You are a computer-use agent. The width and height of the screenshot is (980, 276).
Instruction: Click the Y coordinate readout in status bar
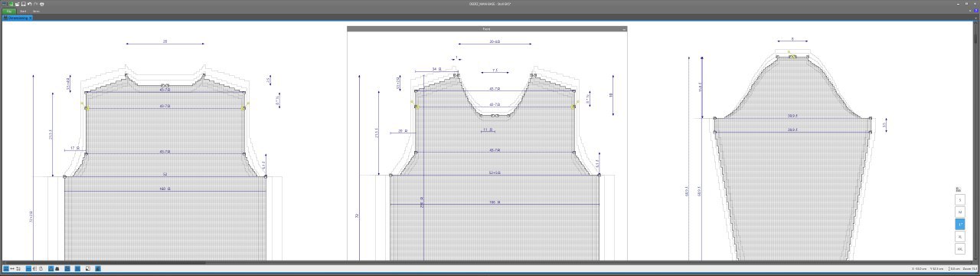[936, 269]
